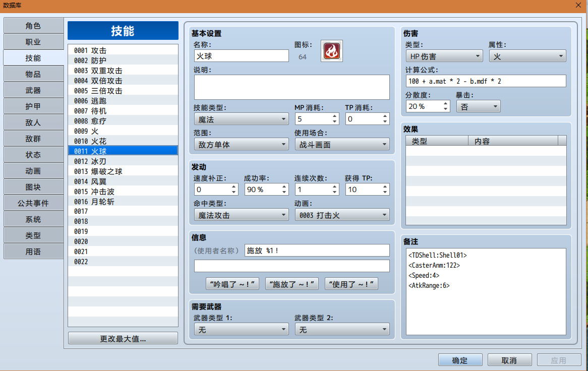Open the 武器 tab
588x371 pixels.
click(33, 90)
